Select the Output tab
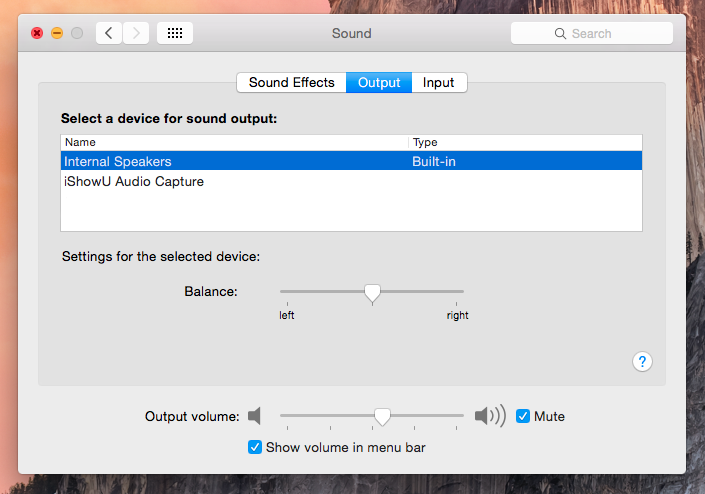Viewport: 705px width, 494px height. (x=379, y=83)
